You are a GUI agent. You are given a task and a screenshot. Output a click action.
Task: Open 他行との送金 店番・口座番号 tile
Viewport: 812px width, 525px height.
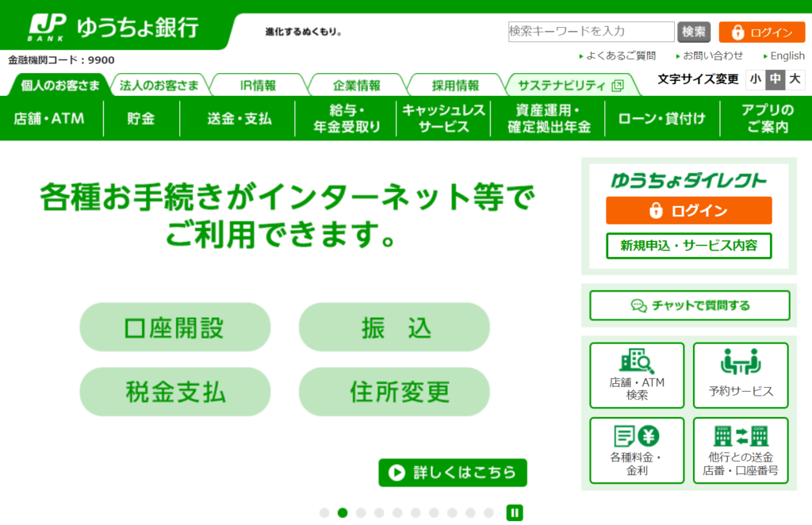pyautogui.click(x=741, y=450)
